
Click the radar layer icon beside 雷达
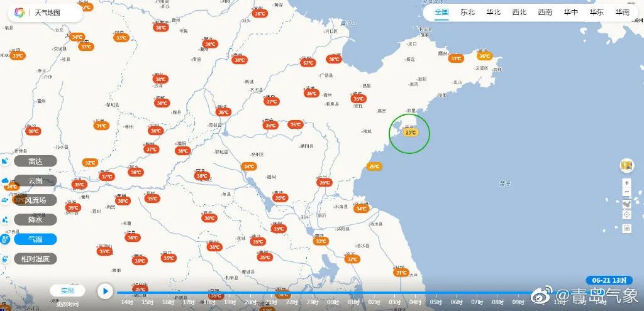[x=5, y=161]
